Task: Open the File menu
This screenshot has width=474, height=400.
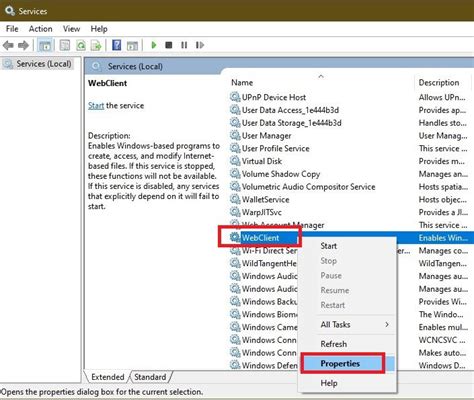Action: (x=12, y=29)
